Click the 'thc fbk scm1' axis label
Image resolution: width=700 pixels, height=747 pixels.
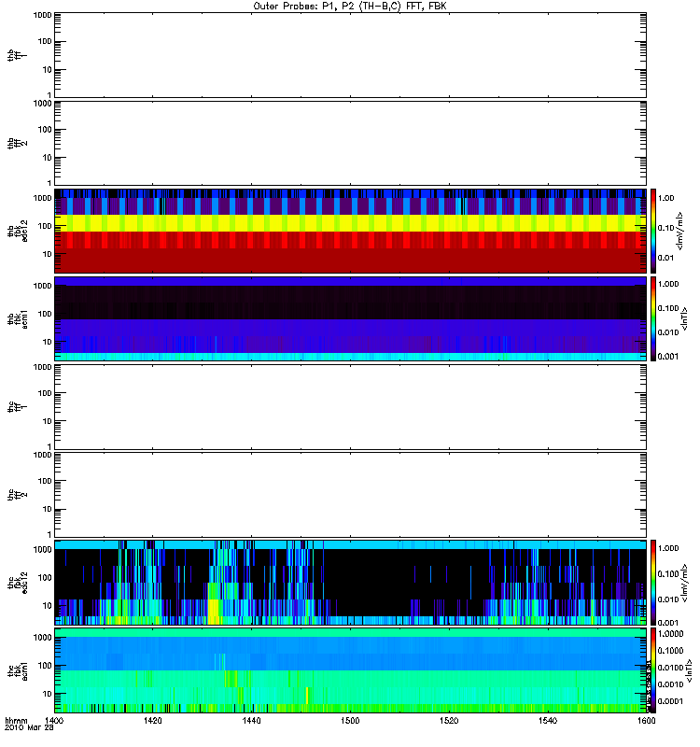point(18,670)
